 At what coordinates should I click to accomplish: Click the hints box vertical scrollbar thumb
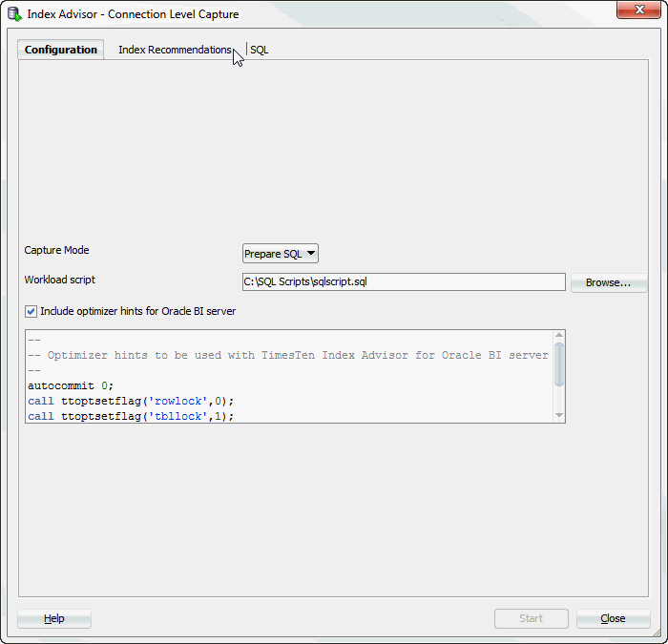click(x=559, y=364)
